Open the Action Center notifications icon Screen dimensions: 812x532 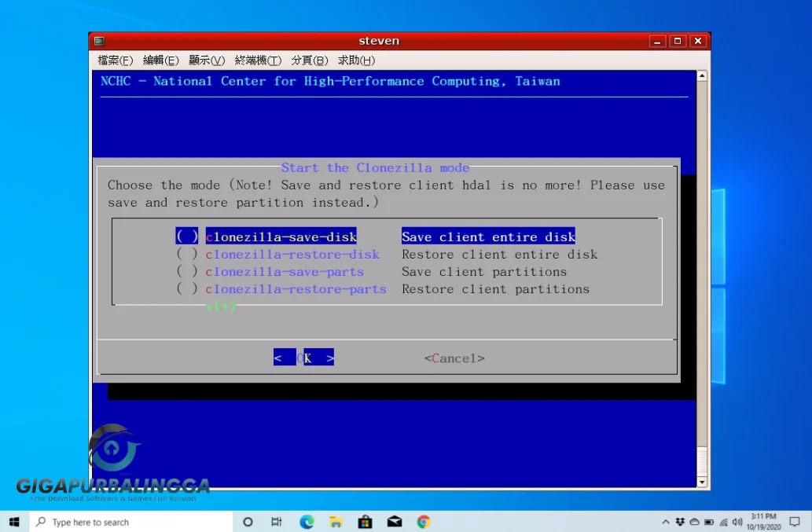pyautogui.click(x=795, y=522)
